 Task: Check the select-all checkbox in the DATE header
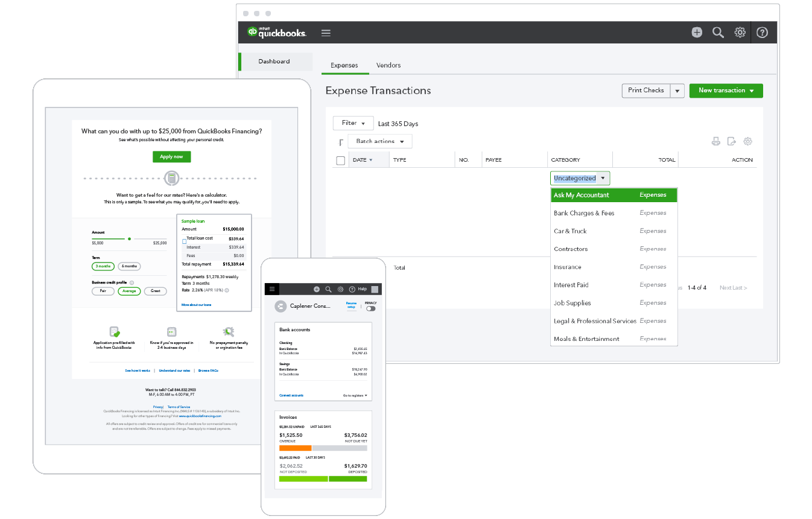click(x=341, y=161)
